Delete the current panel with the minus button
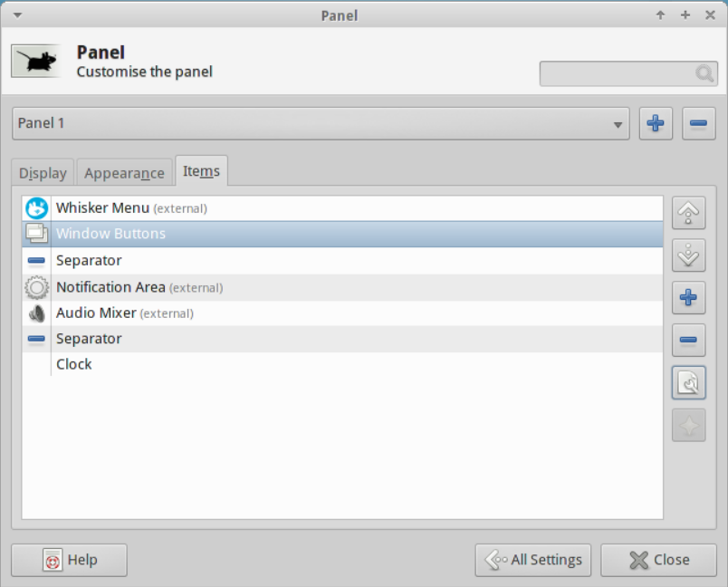Screen dimensions: 728x587 (698, 123)
